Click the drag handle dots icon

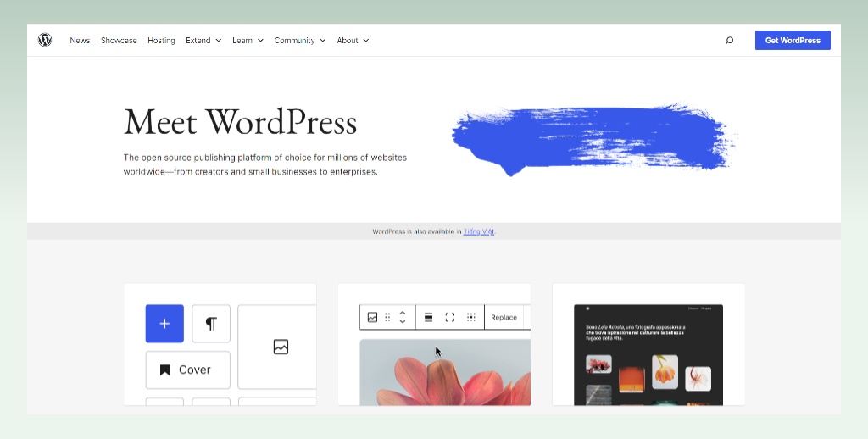(x=387, y=317)
